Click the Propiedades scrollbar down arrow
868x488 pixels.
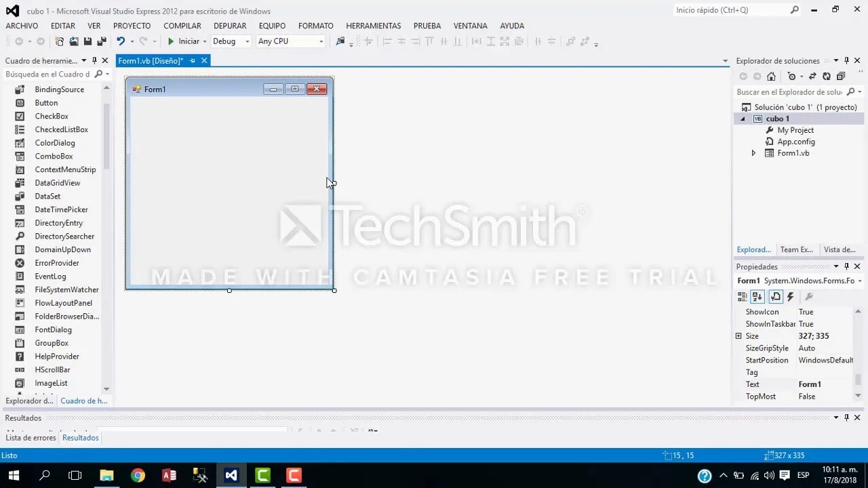858,396
